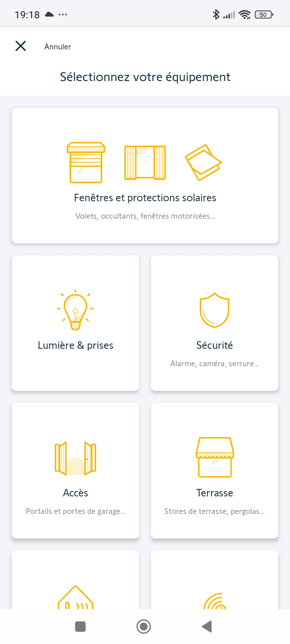Tap the curtains icon
This screenshot has width=290, height=644.
145,163
